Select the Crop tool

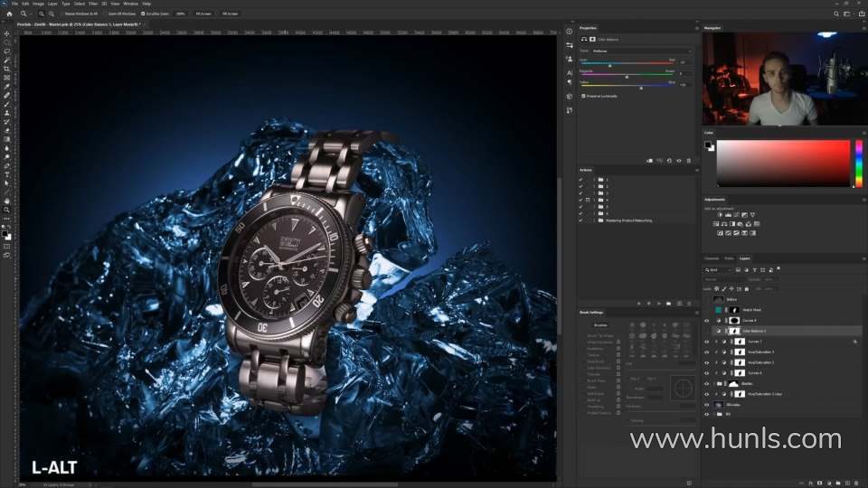pyautogui.click(x=6, y=69)
